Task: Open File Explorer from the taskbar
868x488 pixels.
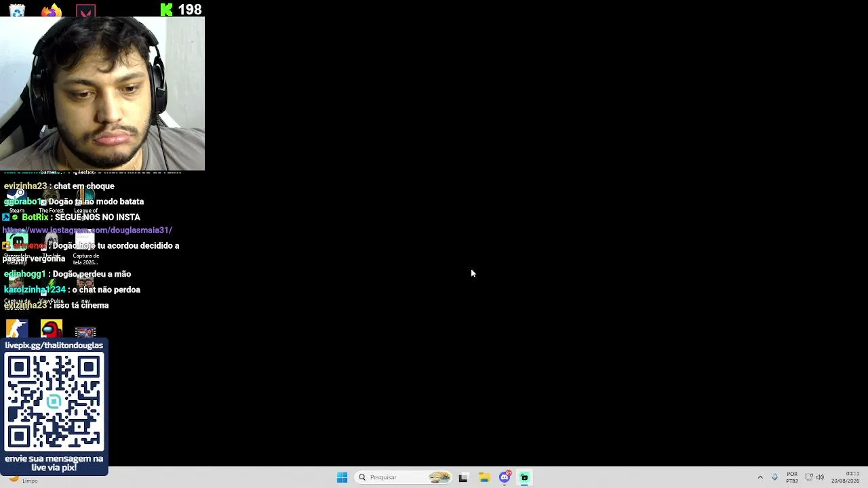Action: click(484, 477)
